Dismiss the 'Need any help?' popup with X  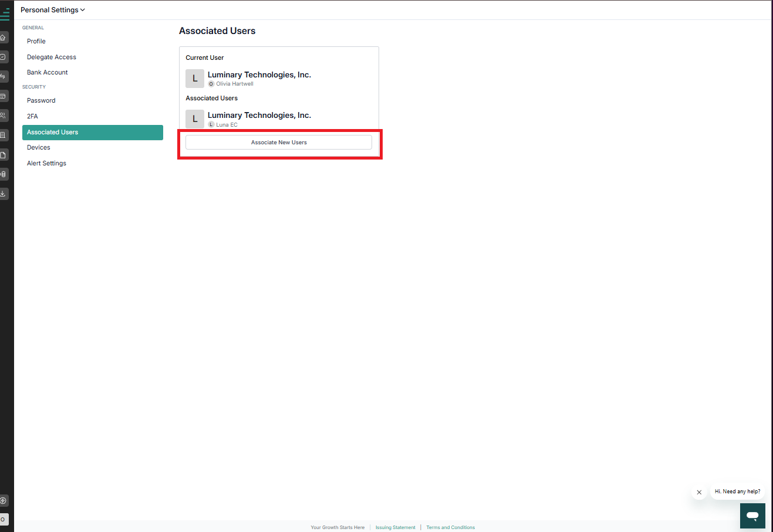(699, 492)
